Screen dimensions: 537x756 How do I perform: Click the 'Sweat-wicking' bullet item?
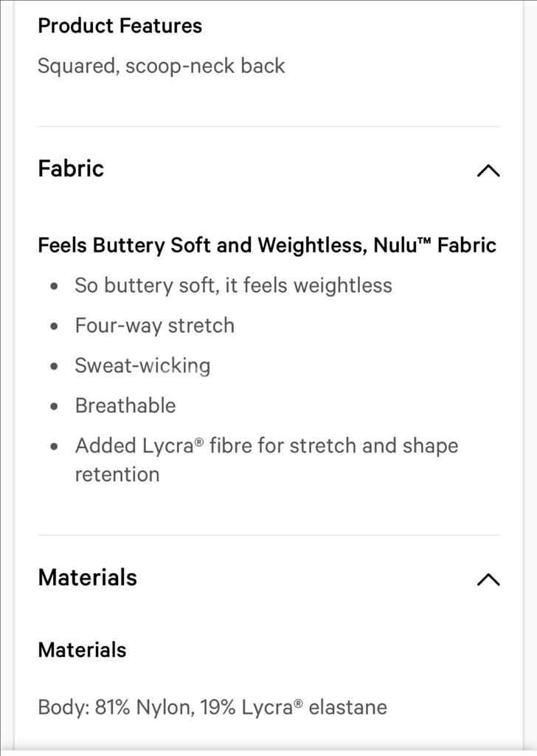tap(142, 365)
